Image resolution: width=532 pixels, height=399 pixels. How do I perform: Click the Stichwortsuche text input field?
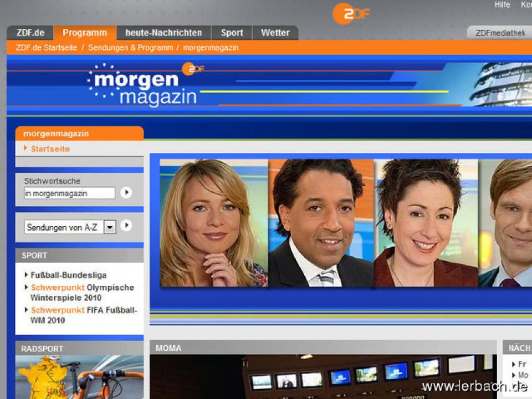(69, 193)
